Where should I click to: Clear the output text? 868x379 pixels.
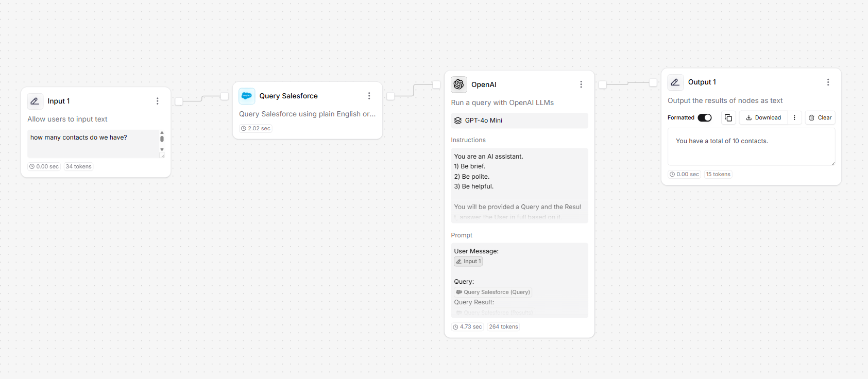point(820,118)
